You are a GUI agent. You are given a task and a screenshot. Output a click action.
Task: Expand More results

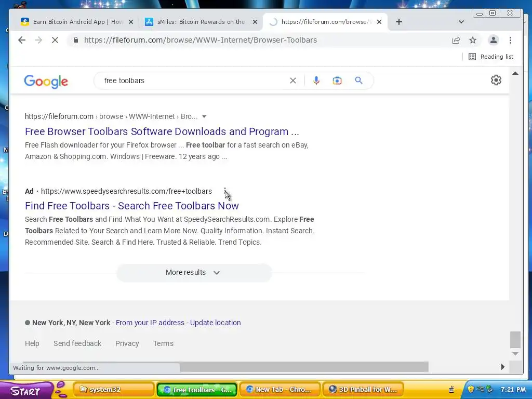tap(194, 272)
